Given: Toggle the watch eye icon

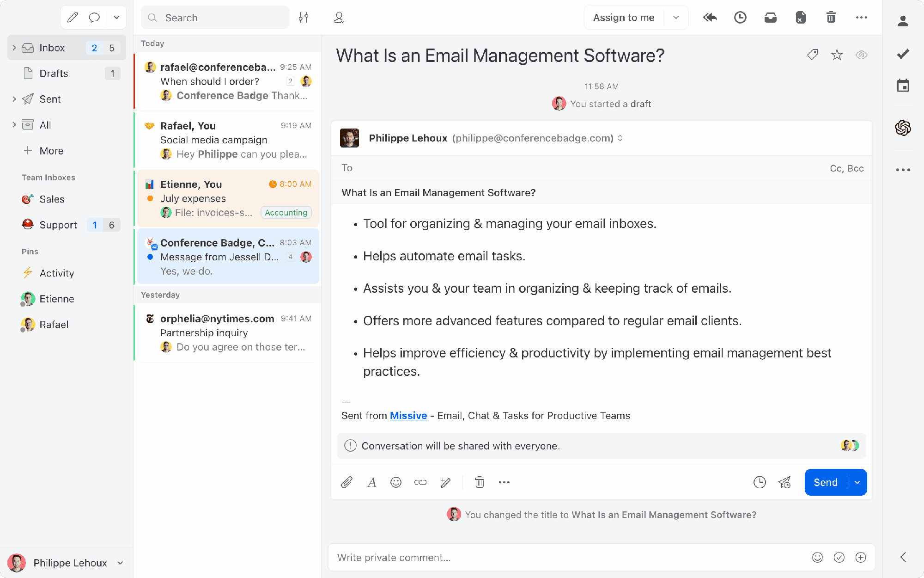Looking at the screenshot, I should coord(861,55).
